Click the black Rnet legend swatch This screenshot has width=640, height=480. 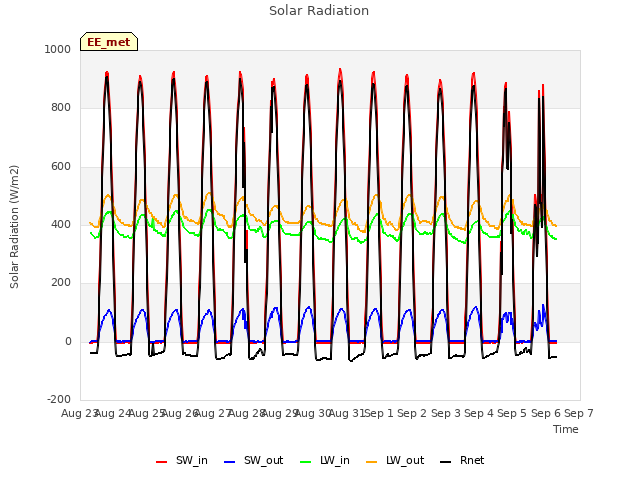pos(446,462)
